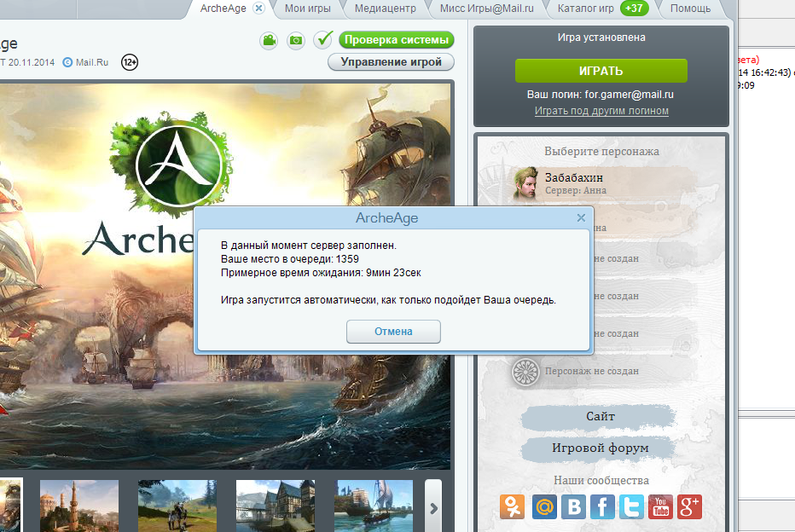Screen dimensions: 795x532
Task: Click the video camera recording icon
Action: click(269, 40)
